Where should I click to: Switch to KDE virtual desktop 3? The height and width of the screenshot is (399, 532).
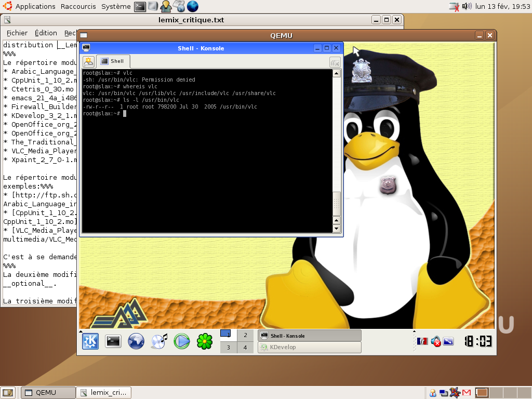229,348
